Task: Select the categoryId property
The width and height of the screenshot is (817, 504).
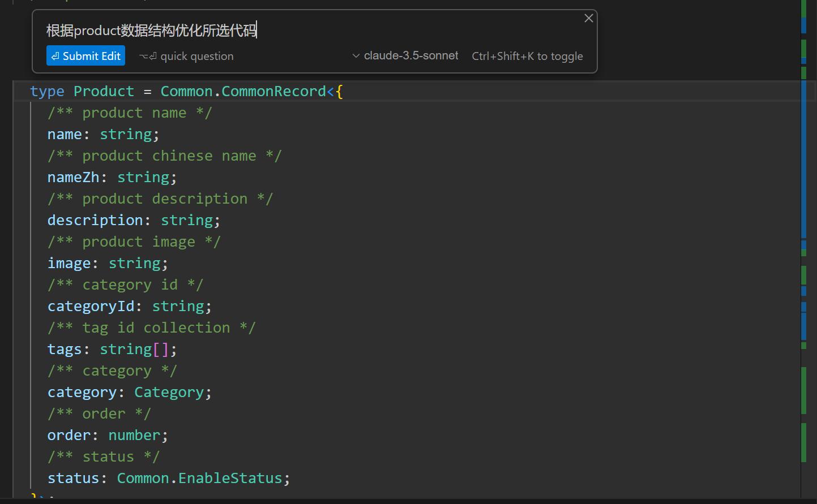Action: [x=91, y=306]
